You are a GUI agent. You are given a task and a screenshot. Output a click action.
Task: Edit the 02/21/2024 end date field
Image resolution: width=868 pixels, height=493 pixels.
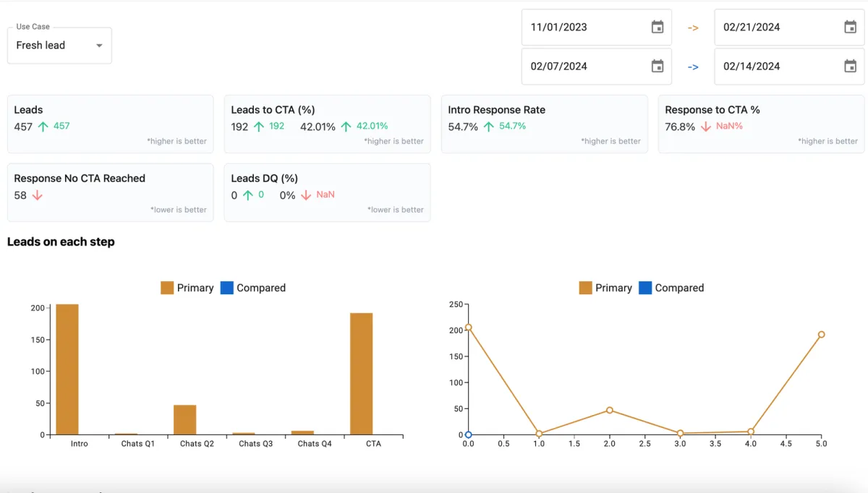point(789,27)
